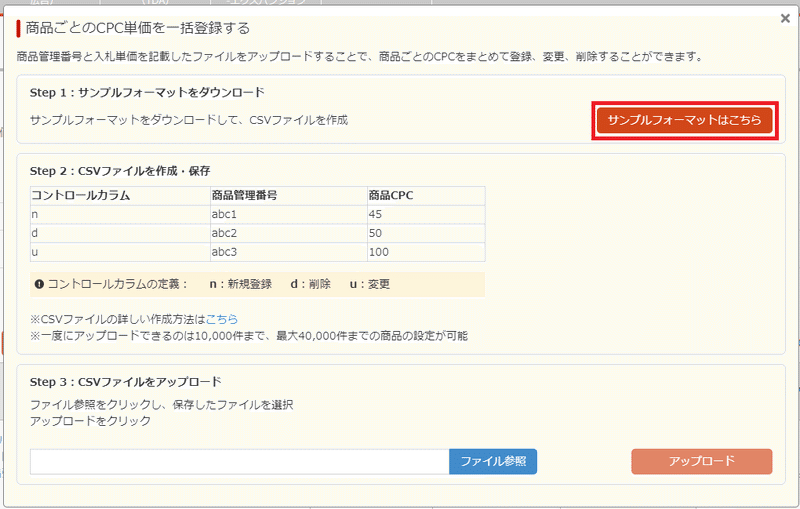Focus the file path input field
This screenshot has width=800, height=509.
(240, 461)
